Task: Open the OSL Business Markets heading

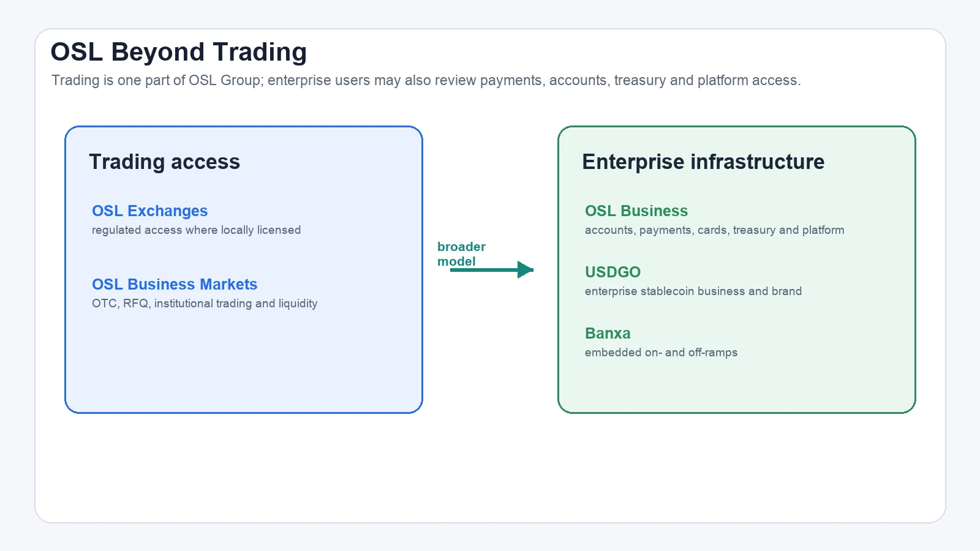Action: click(175, 284)
